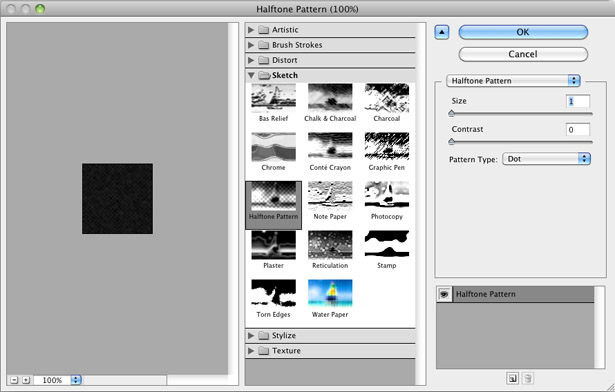Expand the Artistic filter folder
The height and width of the screenshot is (392, 615).
251,30
